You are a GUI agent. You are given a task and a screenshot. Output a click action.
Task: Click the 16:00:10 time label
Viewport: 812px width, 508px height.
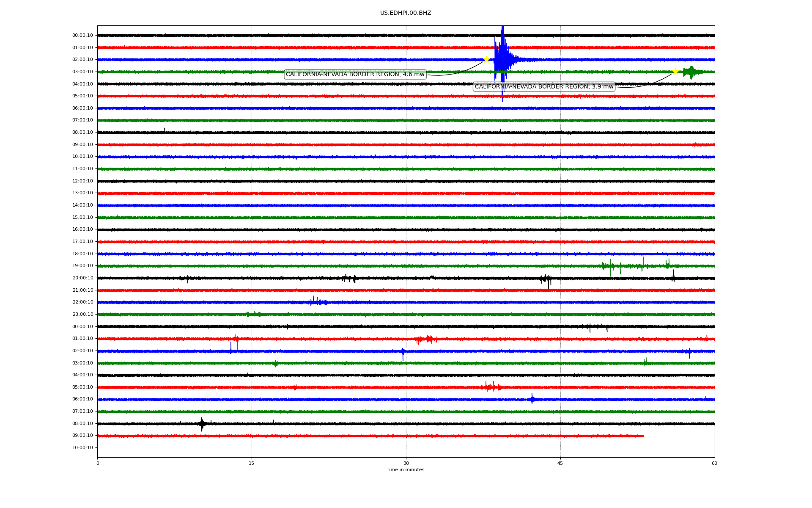pos(82,229)
